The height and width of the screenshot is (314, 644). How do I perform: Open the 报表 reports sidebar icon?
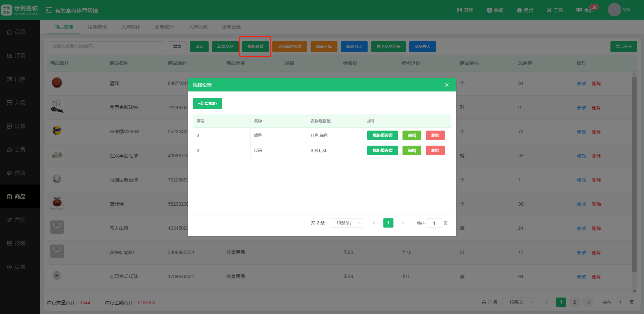(x=10, y=244)
